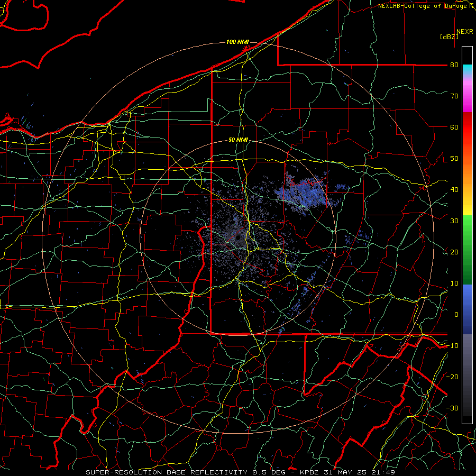The width and height of the screenshot is (476, 476).
Task: Select the 20 value on the dBZ scale
Action: tap(454, 252)
